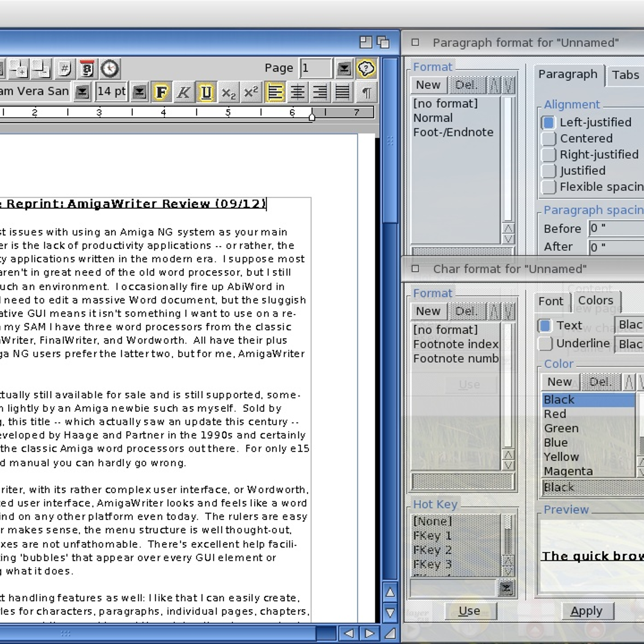Toggle underline with the U icon

click(x=206, y=92)
